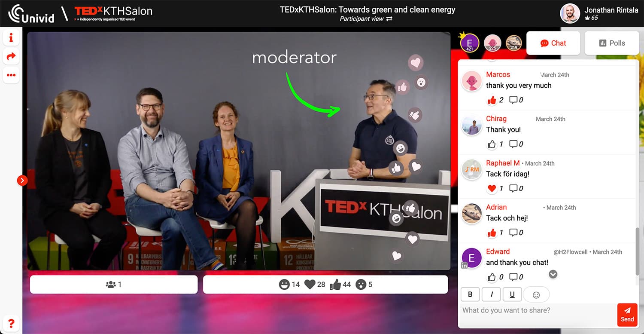Image resolution: width=644 pixels, height=334 pixels.
Task: Send a heart reaction below video
Action: [310, 285]
